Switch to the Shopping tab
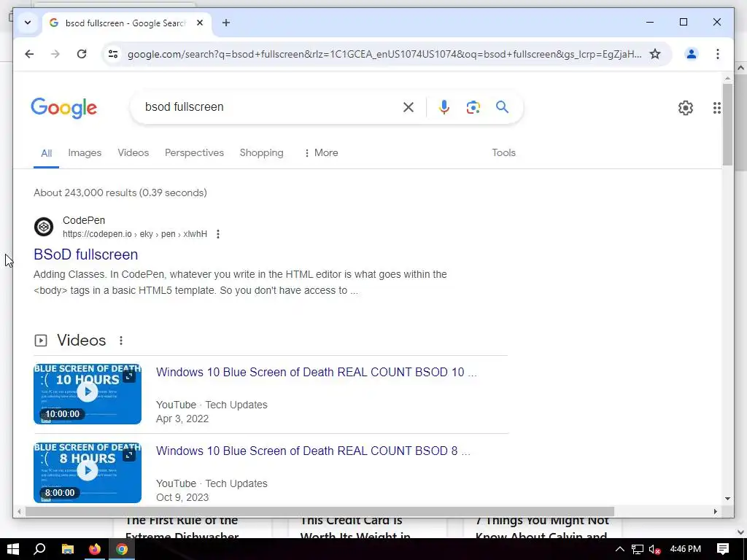The width and height of the screenshot is (747, 560). coord(262,153)
